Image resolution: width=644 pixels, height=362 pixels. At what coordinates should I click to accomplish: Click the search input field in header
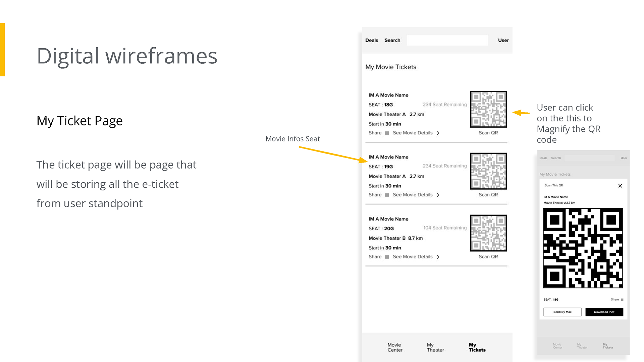pos(447,40)
